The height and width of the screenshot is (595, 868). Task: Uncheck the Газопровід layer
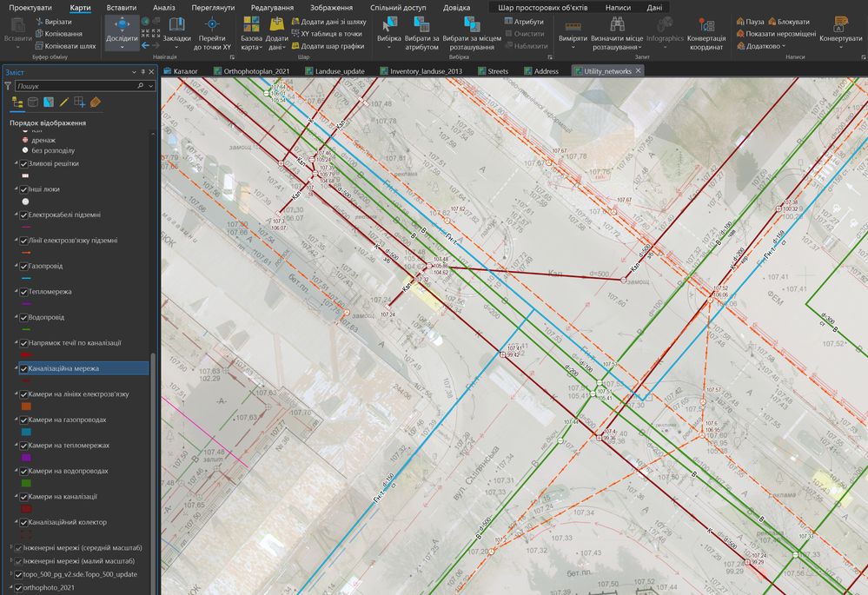pyautogui.click(x=24, y=266)
